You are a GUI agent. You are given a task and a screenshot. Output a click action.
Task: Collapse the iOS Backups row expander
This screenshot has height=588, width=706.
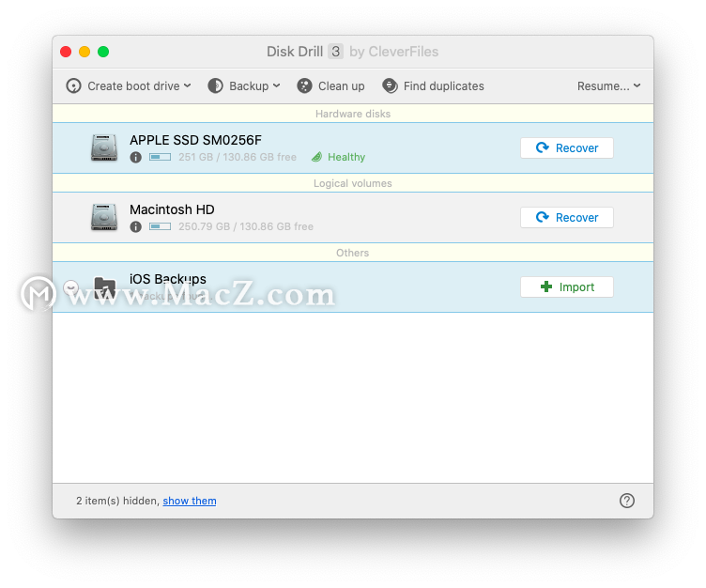[71, 287]
